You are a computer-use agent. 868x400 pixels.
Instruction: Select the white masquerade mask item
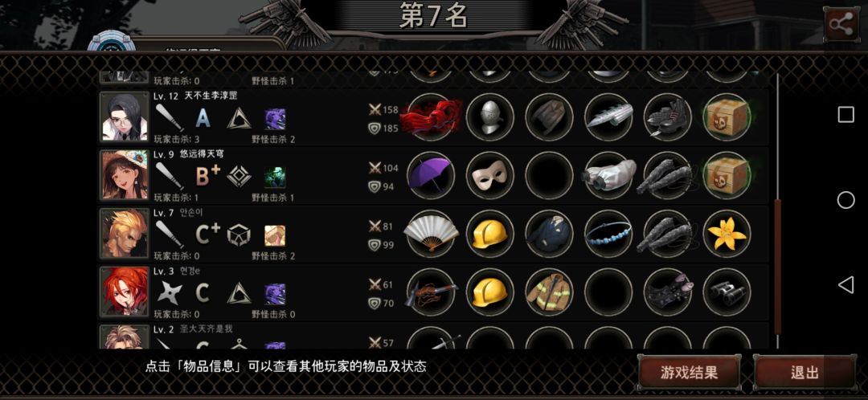tap(490, 175)
